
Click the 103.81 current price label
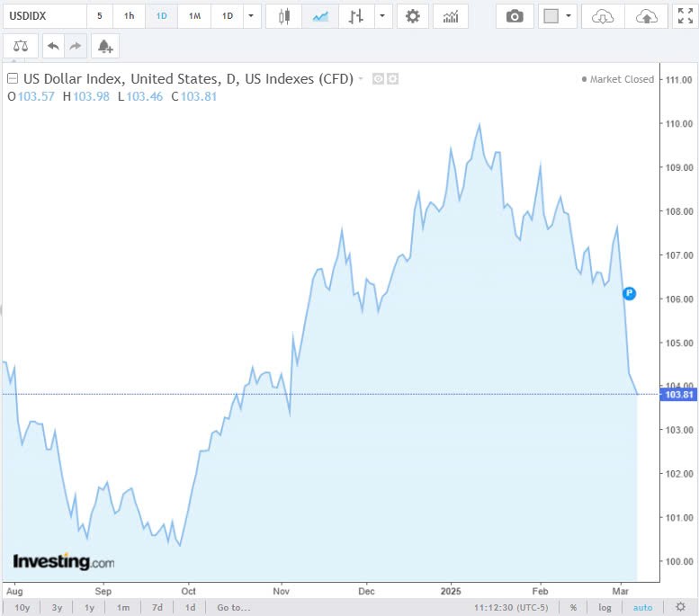[x=678, y=395]
